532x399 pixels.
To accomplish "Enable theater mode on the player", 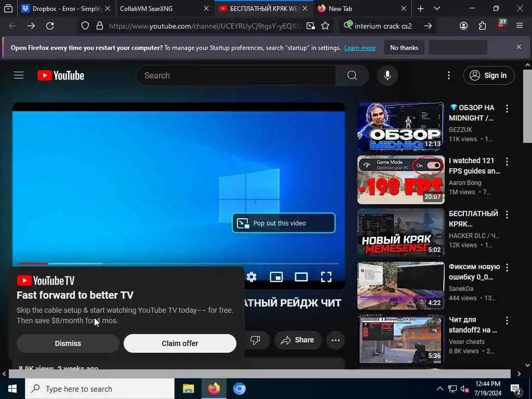I will (x=301, y=277).
